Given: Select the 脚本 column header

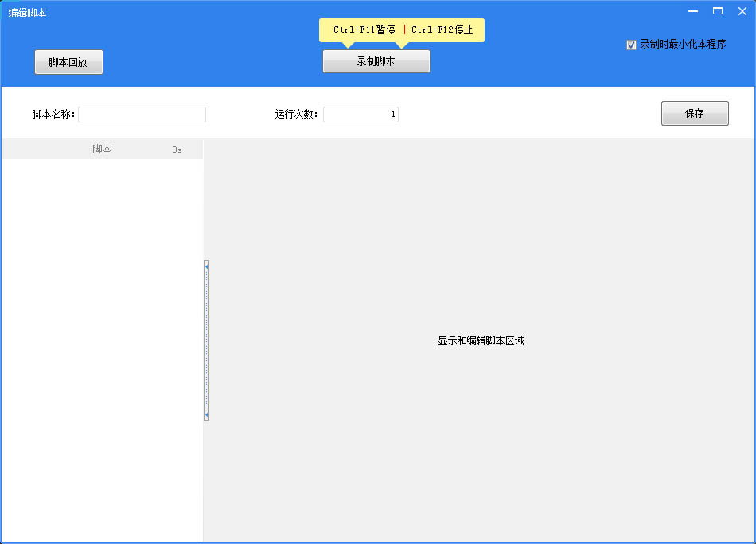Looking at the screenshot, I should (102, 149).
